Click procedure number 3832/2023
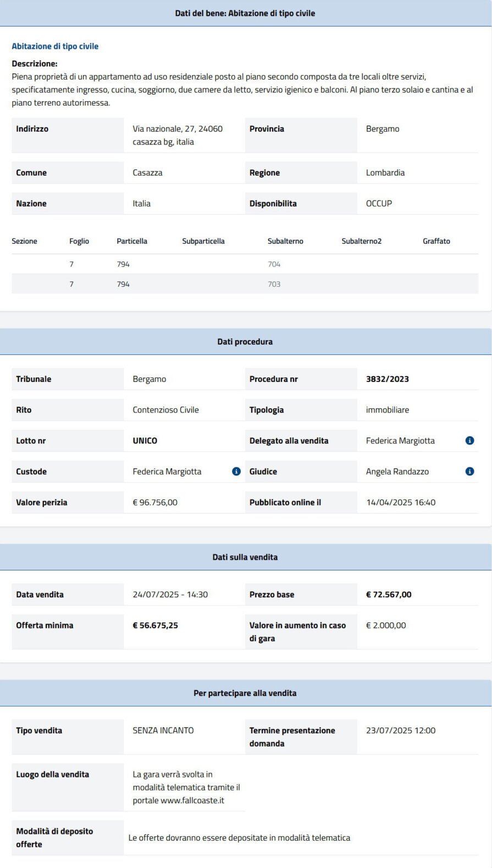 point(388,379)
